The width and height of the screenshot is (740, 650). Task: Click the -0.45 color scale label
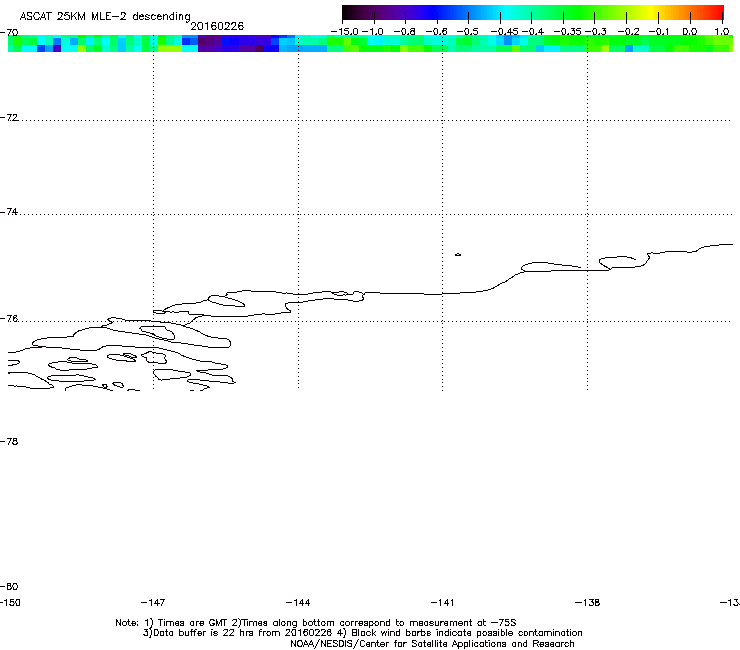point(505,32)
